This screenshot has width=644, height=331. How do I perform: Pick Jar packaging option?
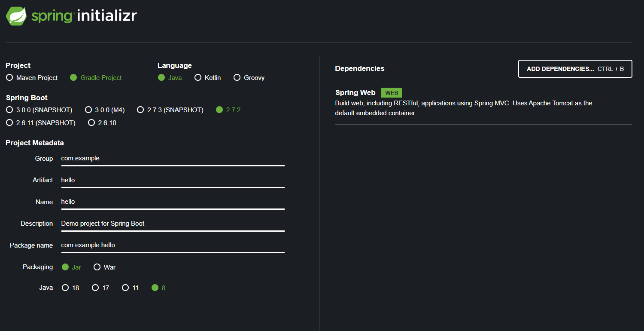71,267
